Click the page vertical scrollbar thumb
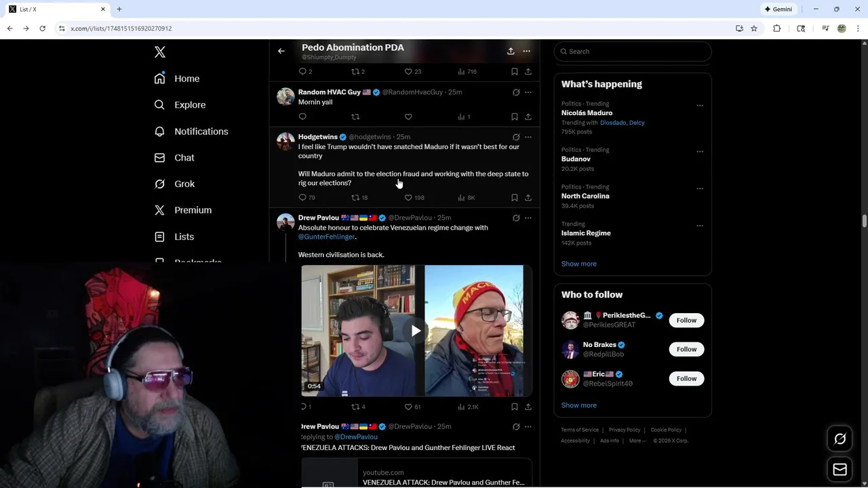 [x=865, y=222]
